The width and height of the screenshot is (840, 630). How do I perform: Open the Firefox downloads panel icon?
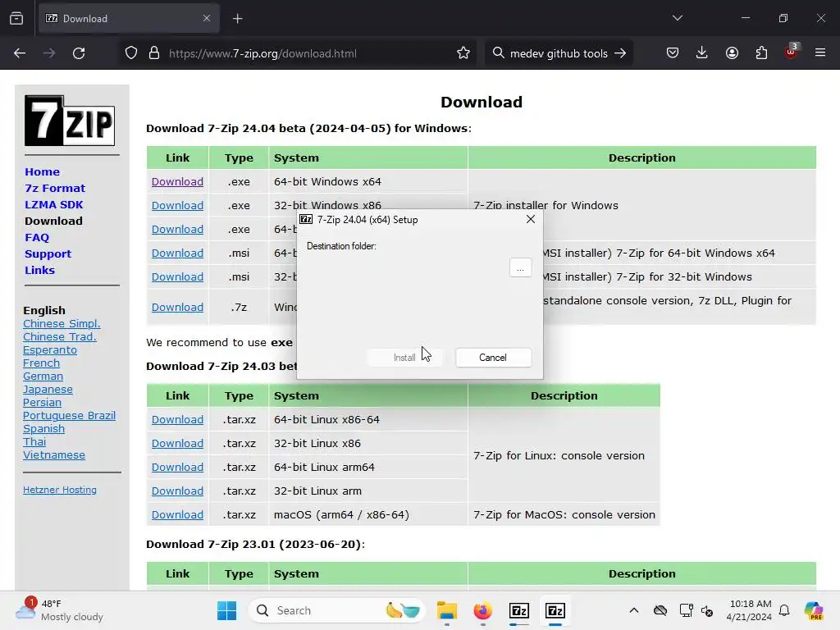point(702,53)
